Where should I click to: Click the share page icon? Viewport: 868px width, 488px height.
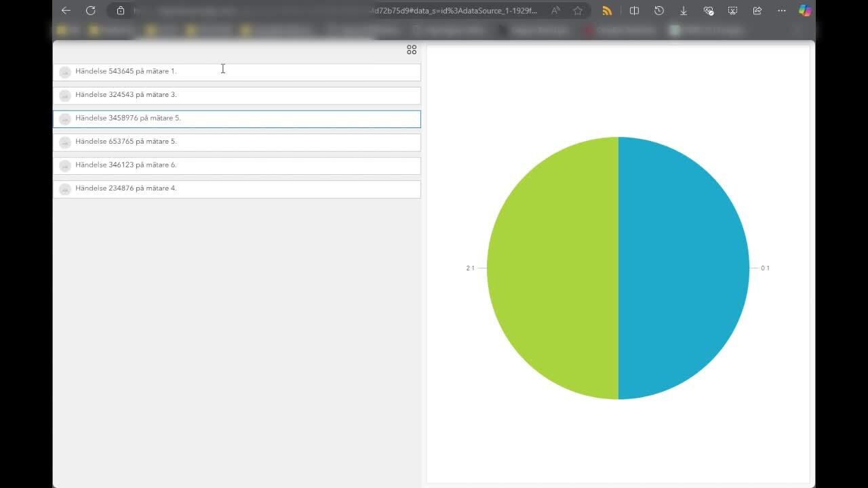tap(757, 11)
